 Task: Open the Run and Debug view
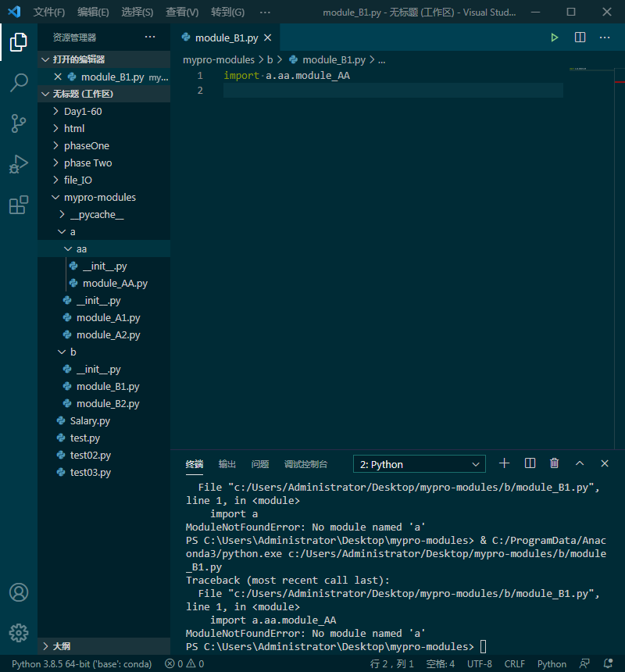[19, 164]
